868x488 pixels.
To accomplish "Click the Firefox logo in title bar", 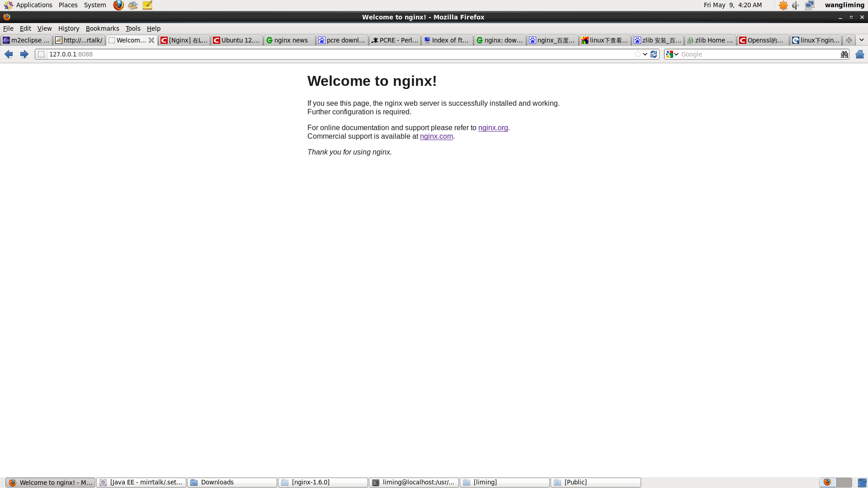I will pyautogui.click(x=7, y=17).
